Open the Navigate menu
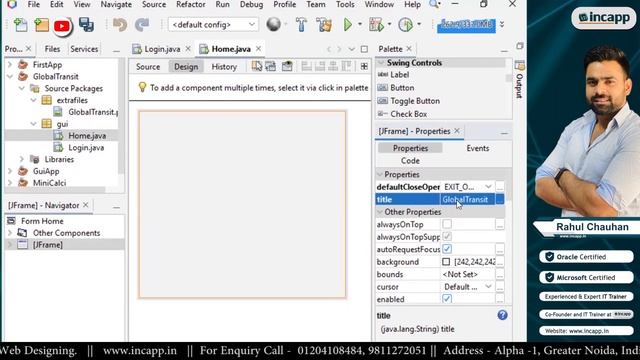The height and width of the screenshot is (360, 640). [116, 4]
